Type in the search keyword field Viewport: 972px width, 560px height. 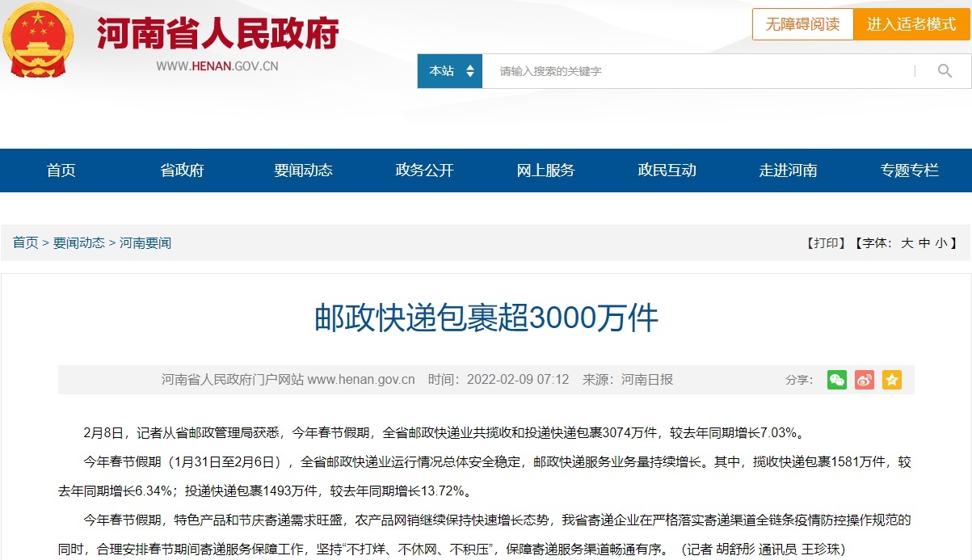click(695, 71)
